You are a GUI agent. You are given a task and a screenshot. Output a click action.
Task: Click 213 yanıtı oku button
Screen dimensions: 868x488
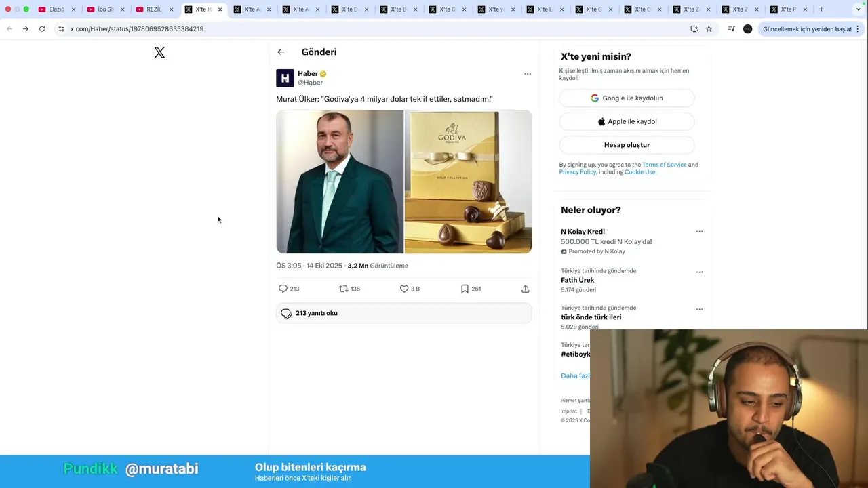(403, 313)
